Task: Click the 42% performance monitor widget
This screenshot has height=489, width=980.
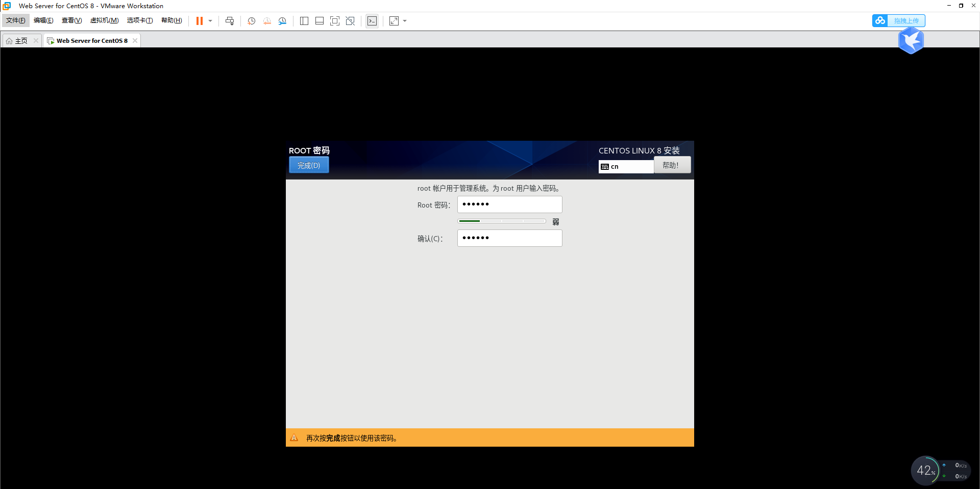Action: (x=925, y=470)
